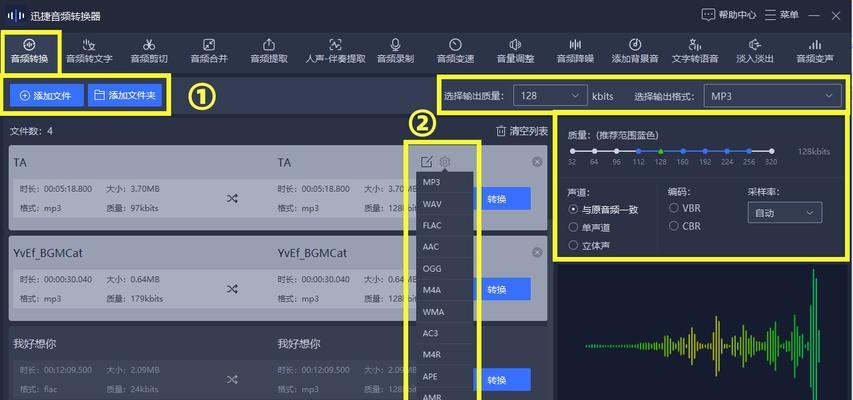Click the settings gear in TA row

(445, 162)
